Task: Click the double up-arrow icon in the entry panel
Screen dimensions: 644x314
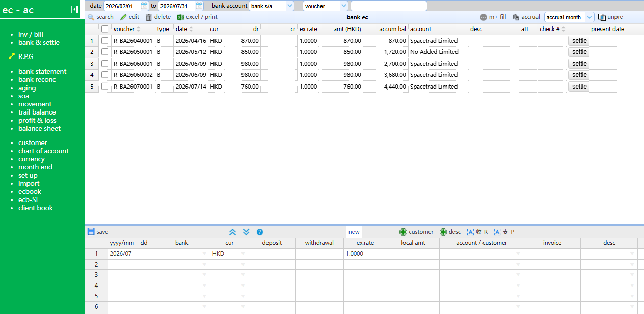Action: [x=233, y=232]
